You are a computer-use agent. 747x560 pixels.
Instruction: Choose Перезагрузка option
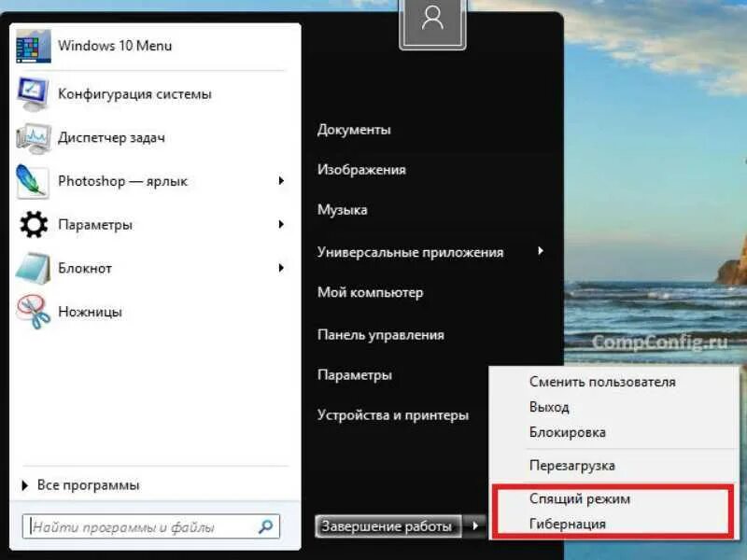571,466
